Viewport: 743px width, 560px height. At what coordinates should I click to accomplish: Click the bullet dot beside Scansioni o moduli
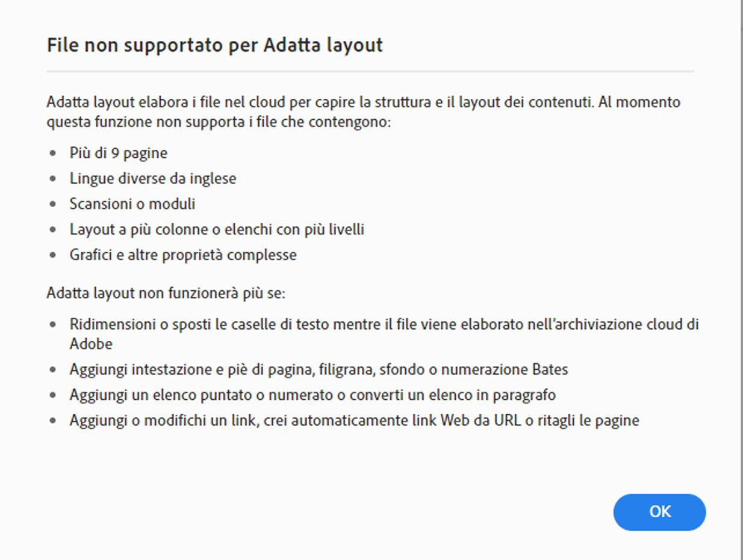[x=52, y=204]
